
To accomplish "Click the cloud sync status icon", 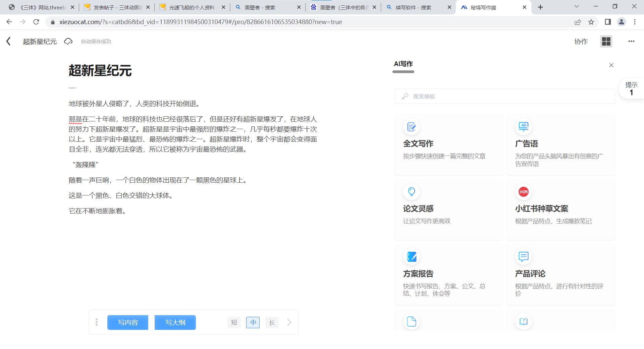I will point(68,41).
